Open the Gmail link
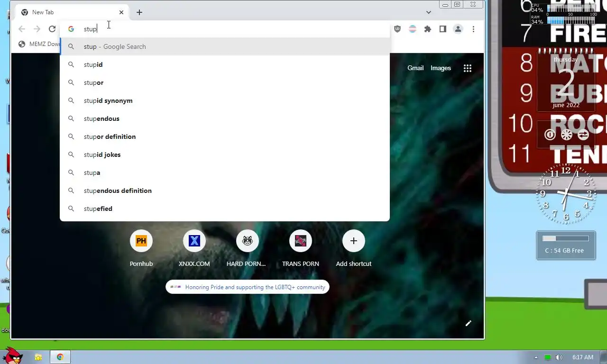The width and height of the screenshot is (607, 364). (x=415, y=68)
